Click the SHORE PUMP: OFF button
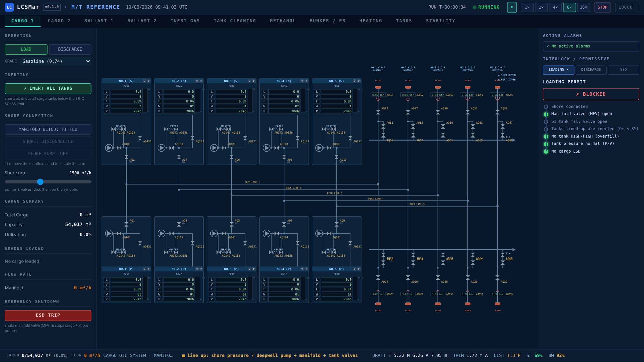 [x=48, y=154]
